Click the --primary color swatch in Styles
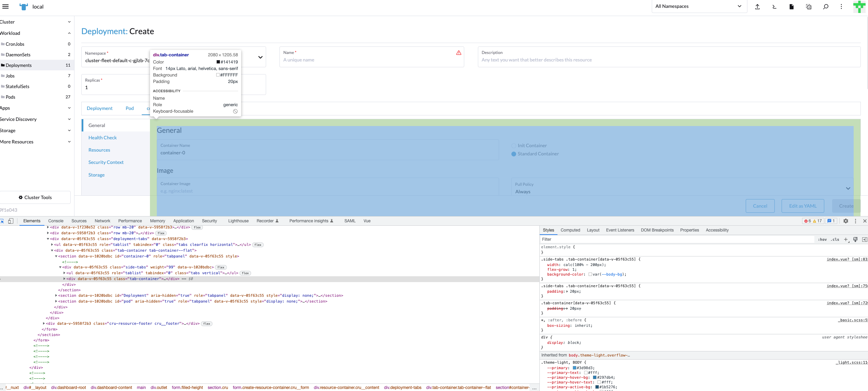Image resolution: width=868 pixels, height=391 pixels. click(574, 368)
